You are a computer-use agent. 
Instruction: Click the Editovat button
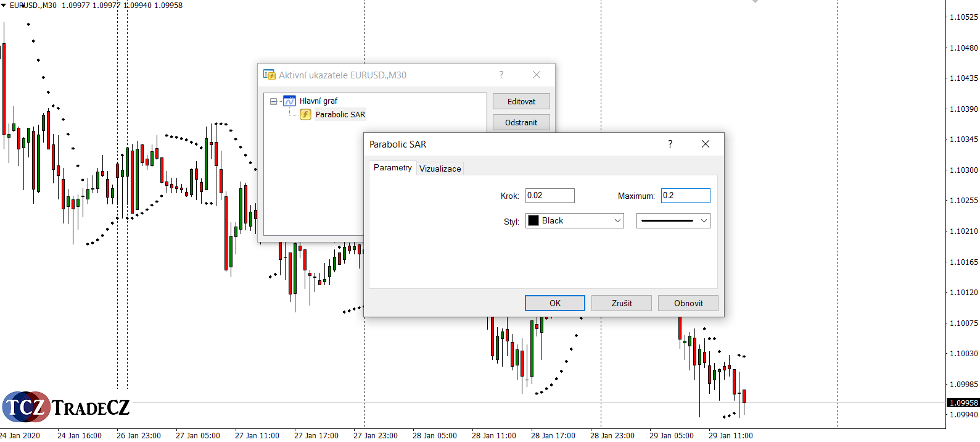click(x=521, y=101)
